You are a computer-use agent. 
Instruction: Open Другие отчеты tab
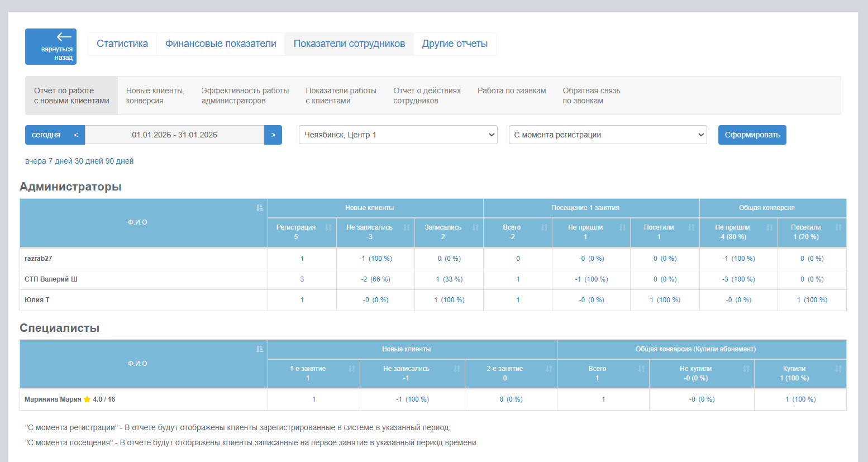coord(455,44)
